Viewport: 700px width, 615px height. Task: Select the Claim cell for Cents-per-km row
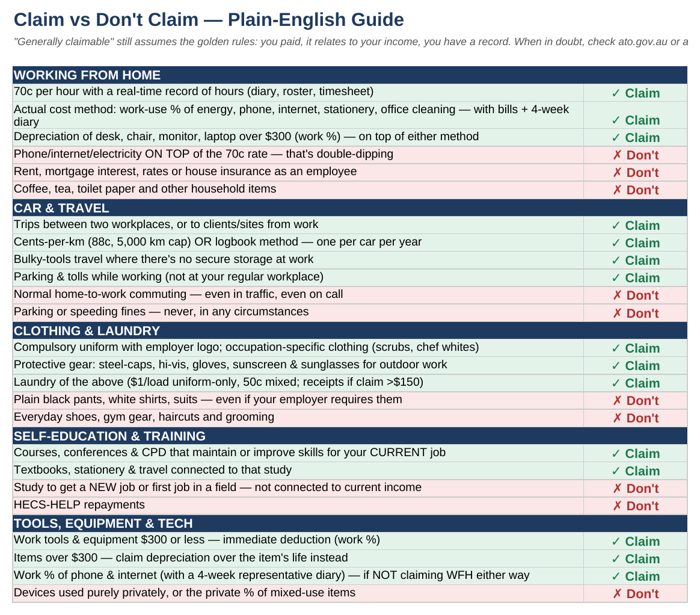tap(635, 243)
